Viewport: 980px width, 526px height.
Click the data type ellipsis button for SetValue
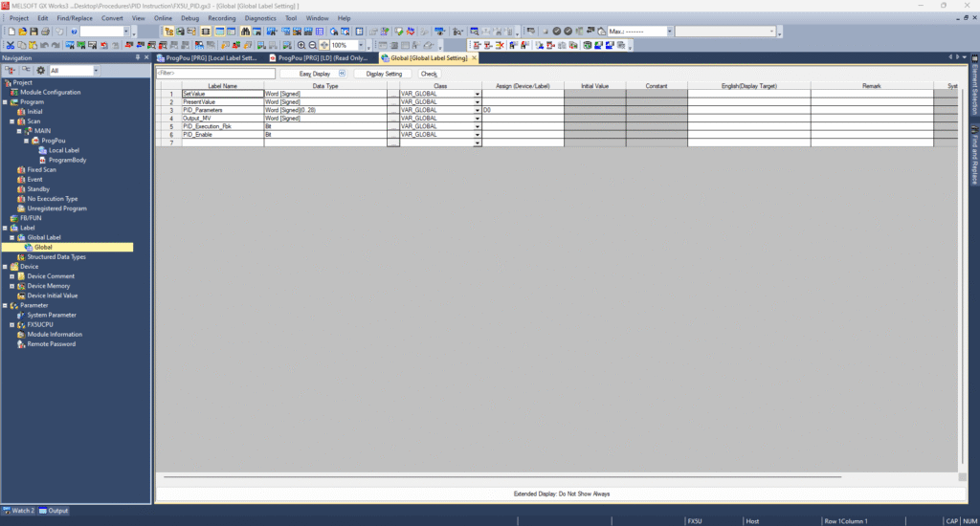[x=393, y=94]
